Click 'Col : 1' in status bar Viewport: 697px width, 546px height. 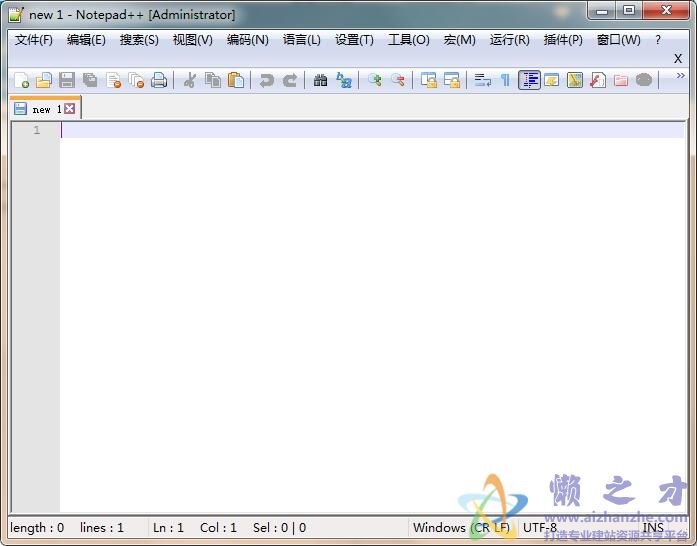coord(218,528)
